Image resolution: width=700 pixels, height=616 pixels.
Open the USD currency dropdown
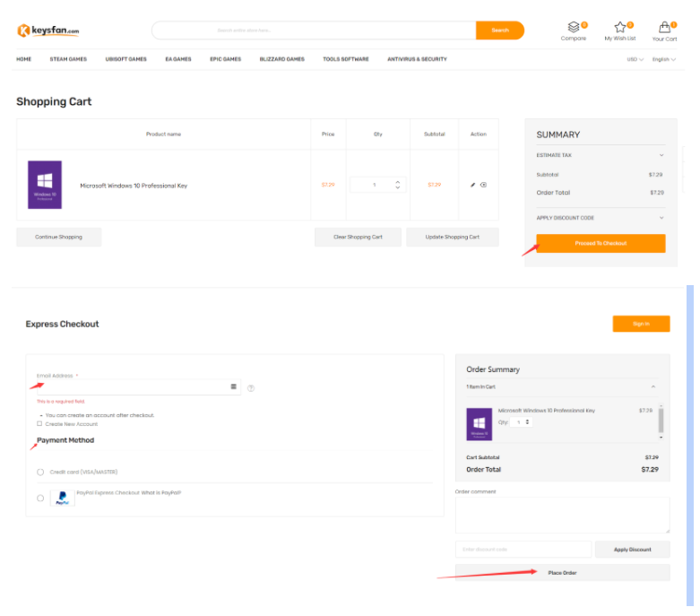pyautogui.click(x=635, y=59)
